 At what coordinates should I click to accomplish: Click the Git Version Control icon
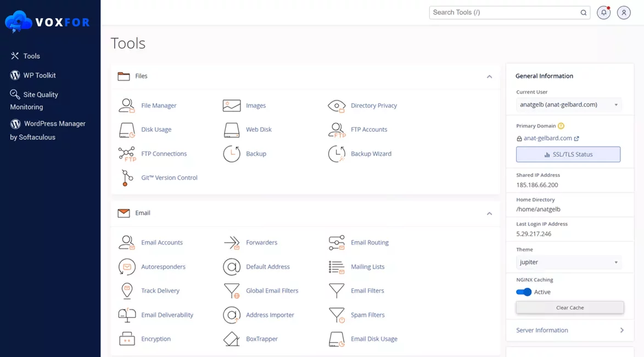[x=127, y=178]
